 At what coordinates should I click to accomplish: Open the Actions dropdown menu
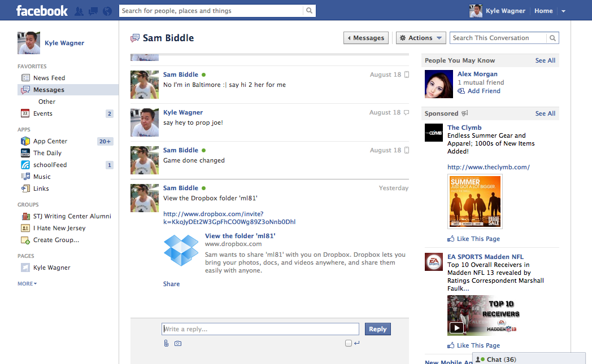click(421, 38)
